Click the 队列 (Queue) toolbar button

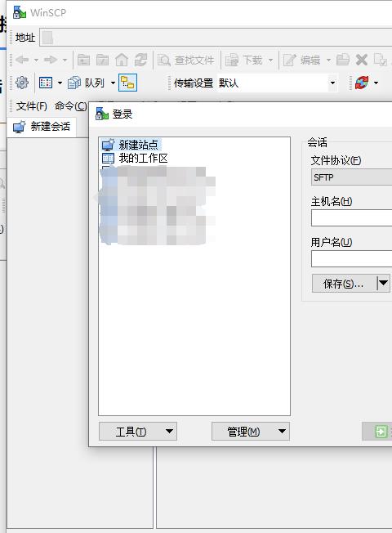(86, 83)
